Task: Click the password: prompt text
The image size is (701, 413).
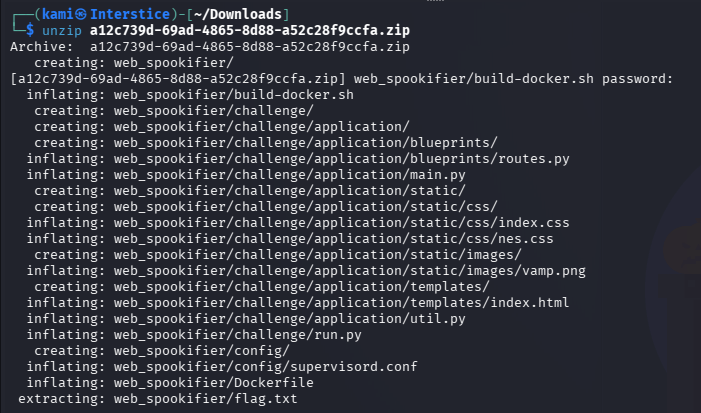Action: 637,79
